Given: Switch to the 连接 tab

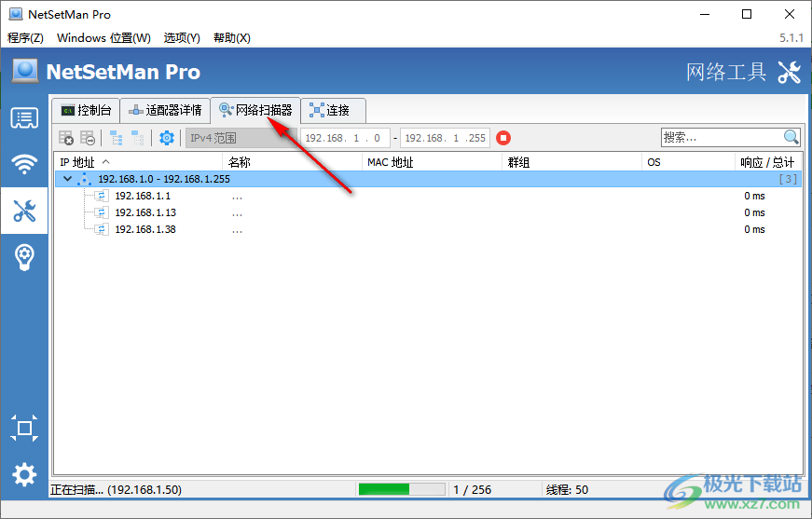Looking at the screenshot, I should (x=334, y=110).
